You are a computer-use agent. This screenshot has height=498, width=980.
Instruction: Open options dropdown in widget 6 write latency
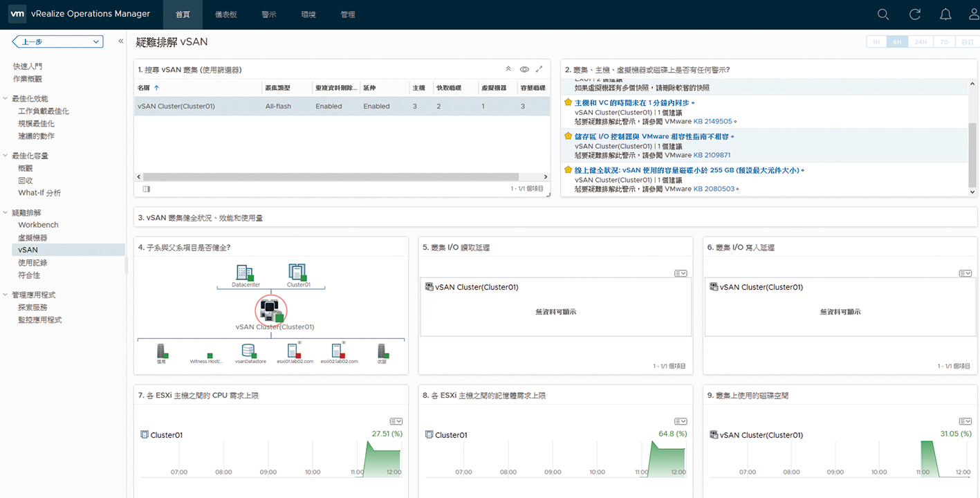click(x=965, y=273)
